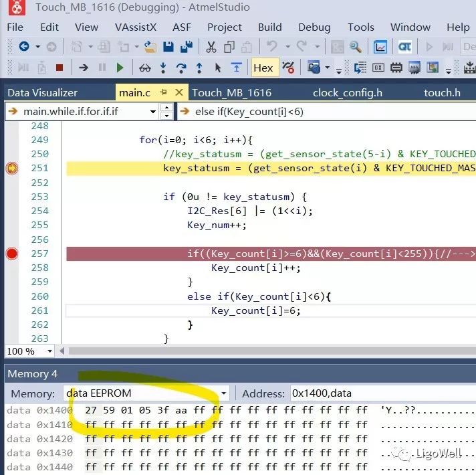
Task: Open the Processor Status icon
Action: (x=414, y=68)
